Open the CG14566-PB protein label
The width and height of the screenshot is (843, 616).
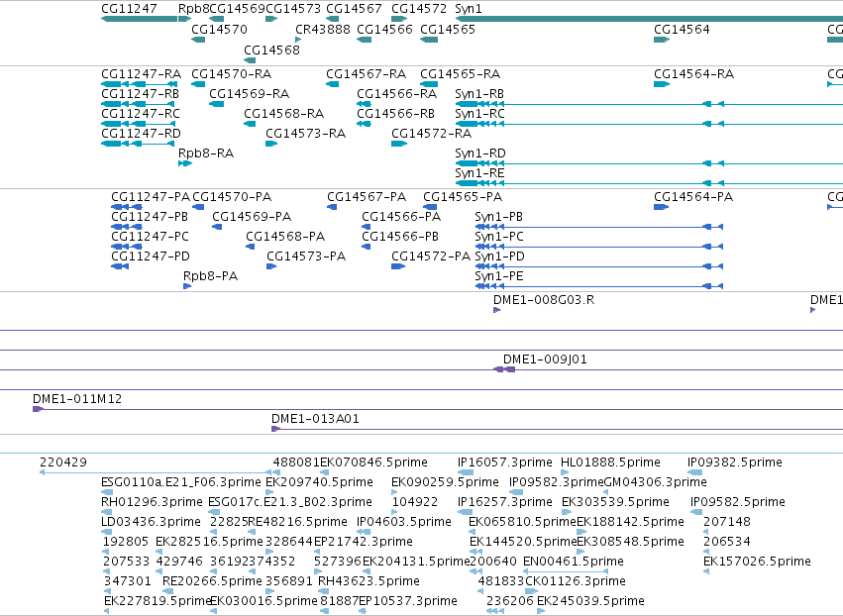(x=400, y=237)
